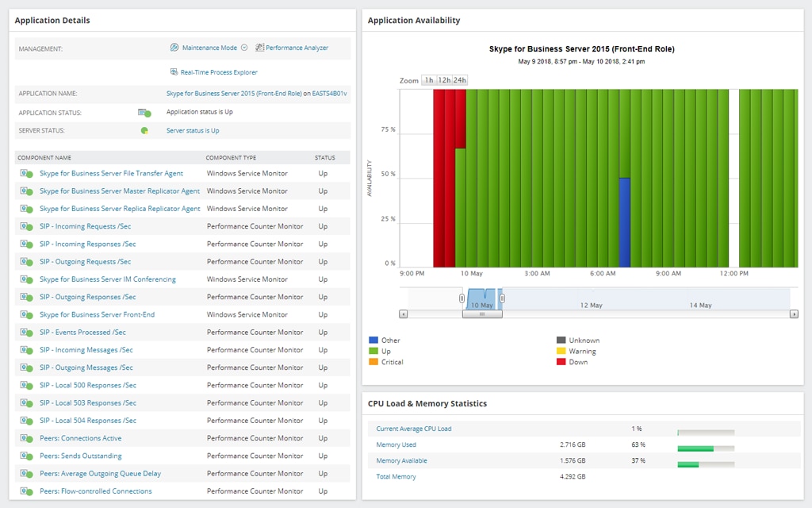Click the left arrow on the timeline scroller

(x=404, y=314)
